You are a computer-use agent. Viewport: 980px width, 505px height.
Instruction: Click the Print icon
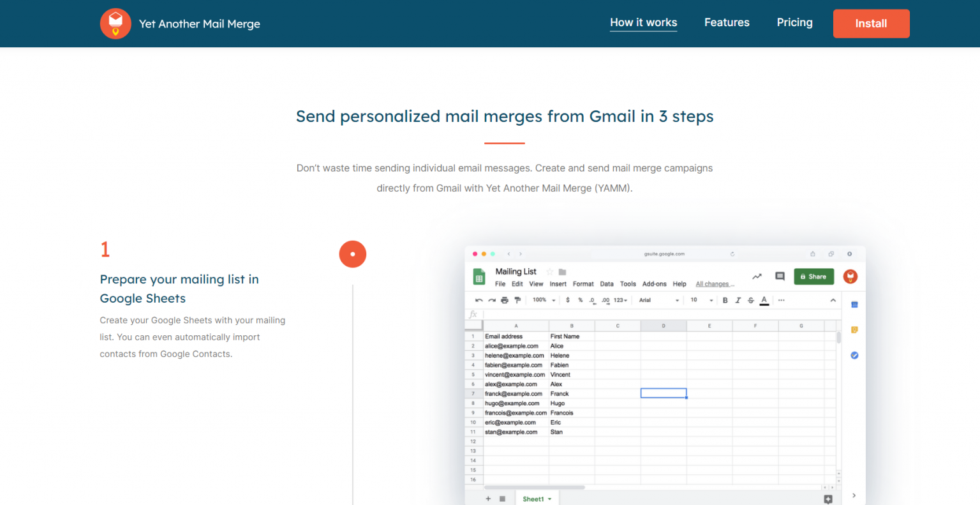tap(504, 300)
